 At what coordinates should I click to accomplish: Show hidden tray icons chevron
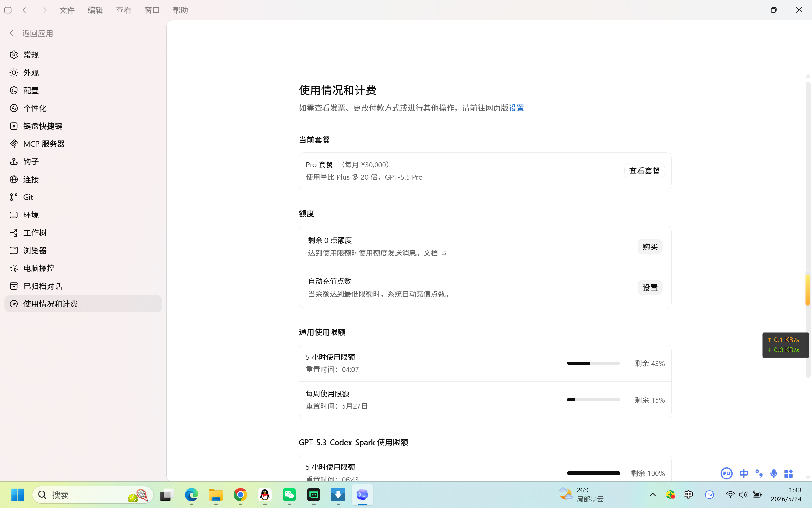653,495
